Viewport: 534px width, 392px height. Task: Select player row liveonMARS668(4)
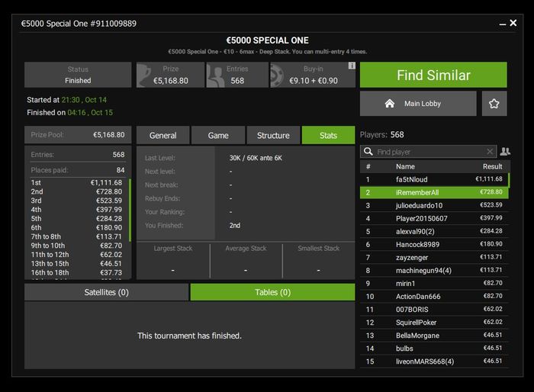tap(434, 361)
